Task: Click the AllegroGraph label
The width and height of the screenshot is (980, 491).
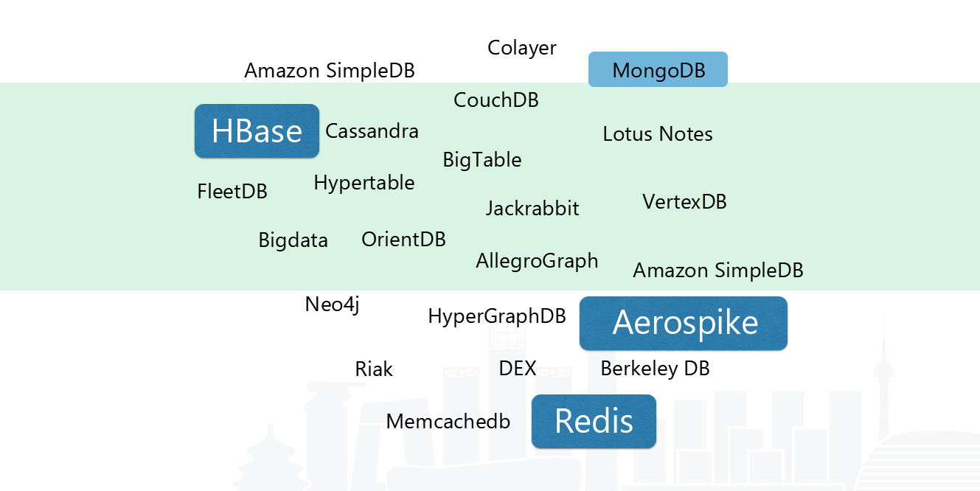Action: pyautogui.click(x=537, y=261)
